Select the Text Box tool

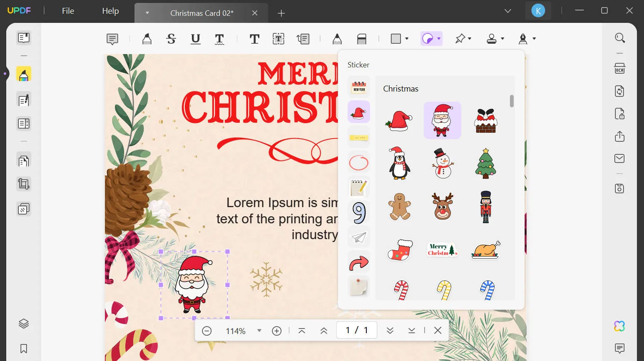coord(278,39)
